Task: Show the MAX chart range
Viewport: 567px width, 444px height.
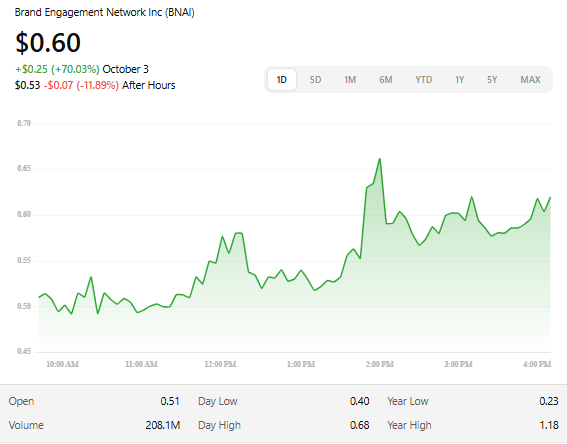Action: click(530, 80)
